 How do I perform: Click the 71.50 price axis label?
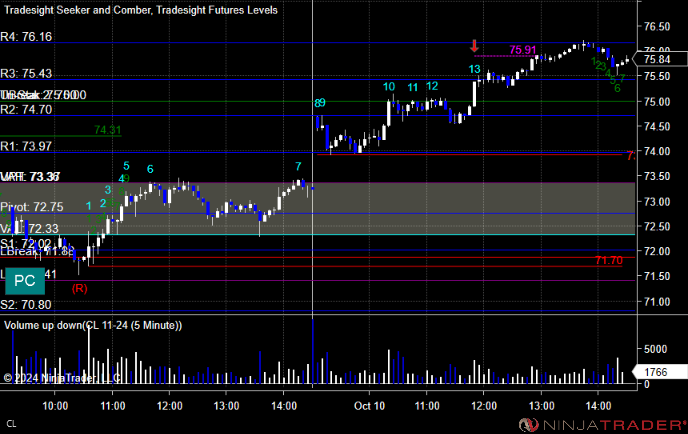pos(657,276)
